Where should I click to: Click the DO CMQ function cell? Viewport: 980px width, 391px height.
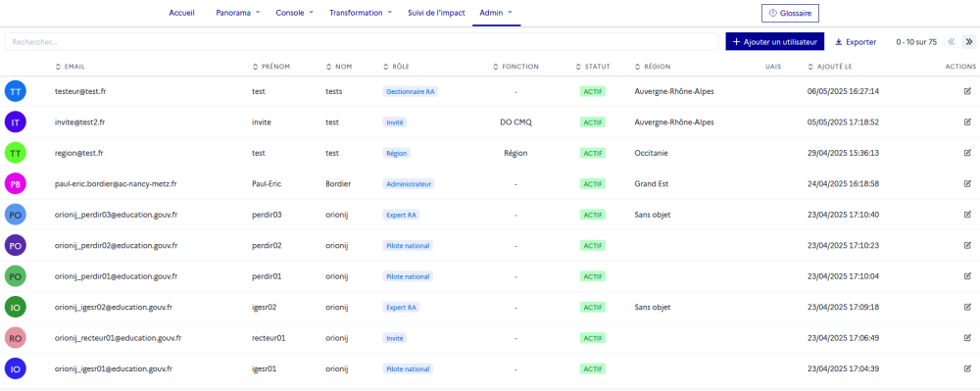515,122
